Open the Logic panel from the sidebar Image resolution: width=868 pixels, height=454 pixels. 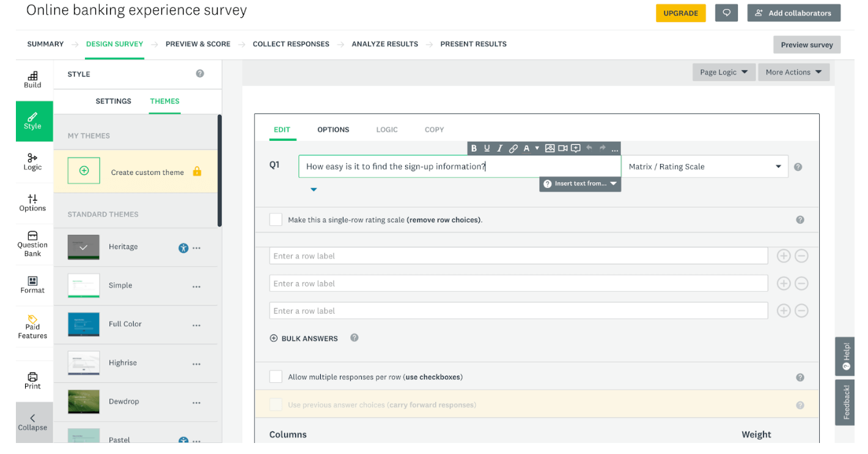point(32,163)
